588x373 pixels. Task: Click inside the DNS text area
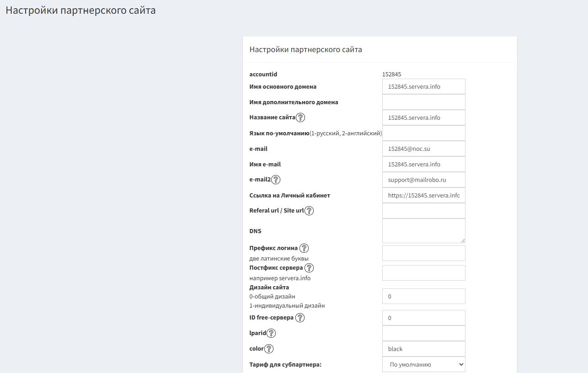pos(423,231)
